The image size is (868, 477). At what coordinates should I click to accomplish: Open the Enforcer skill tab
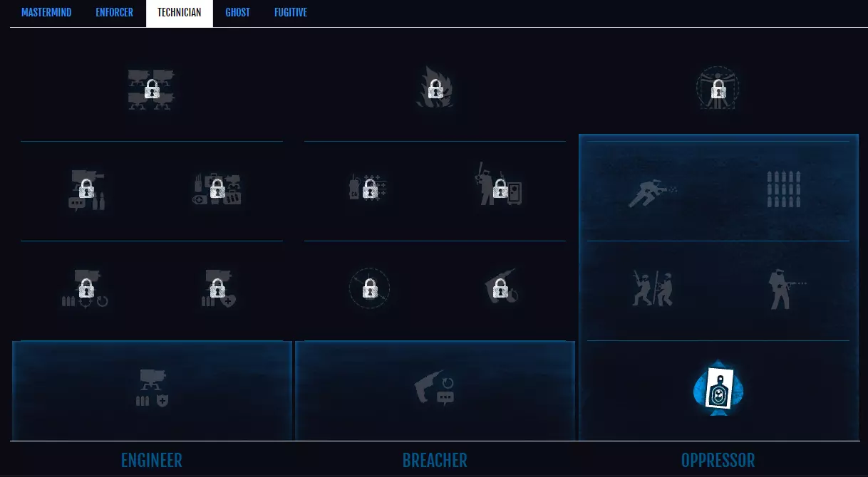(x=115, y=13)
